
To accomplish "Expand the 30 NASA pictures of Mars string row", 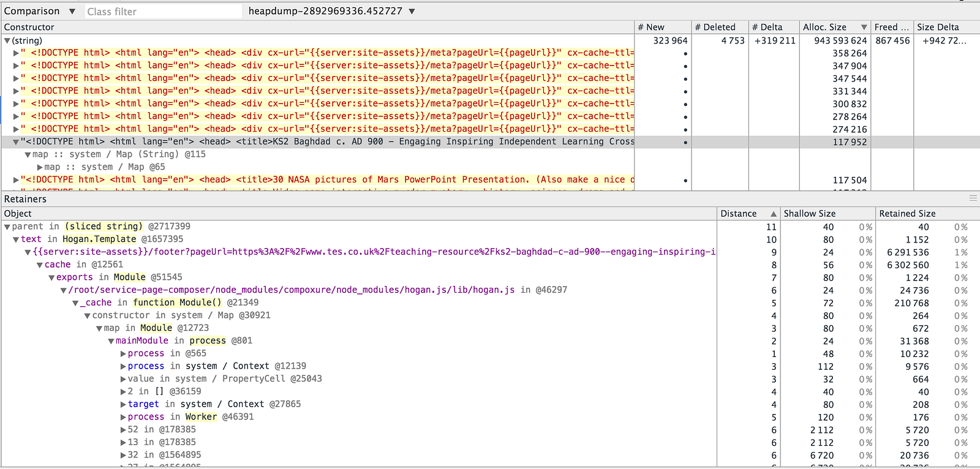I will (x=16, y=180).
